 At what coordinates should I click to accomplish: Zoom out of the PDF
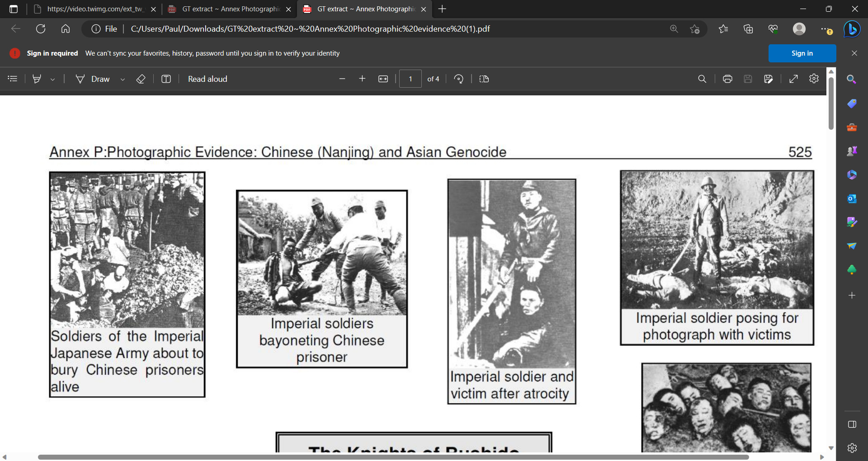pyautogui.click(x=342, y=79)
